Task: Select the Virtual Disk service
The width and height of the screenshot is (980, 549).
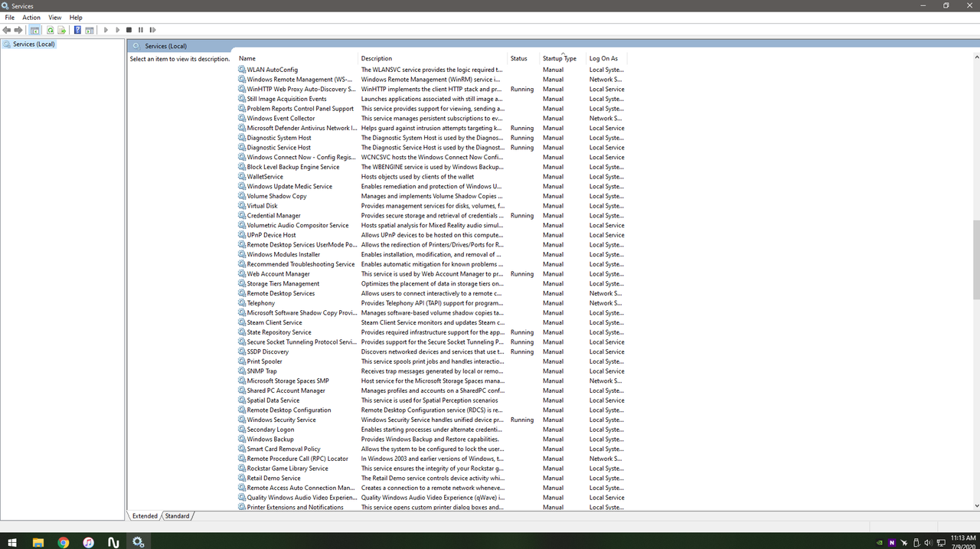Action: 432,206
